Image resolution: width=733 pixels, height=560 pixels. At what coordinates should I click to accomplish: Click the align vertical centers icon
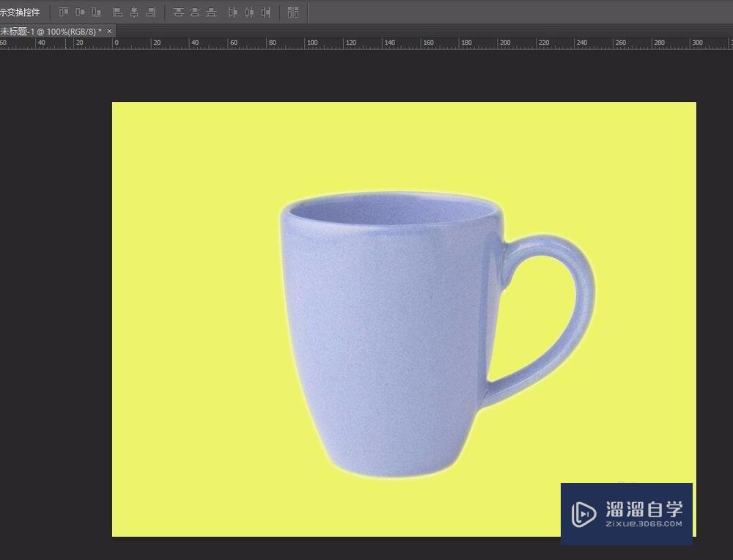pyautogui.click(x=80, y=12)
